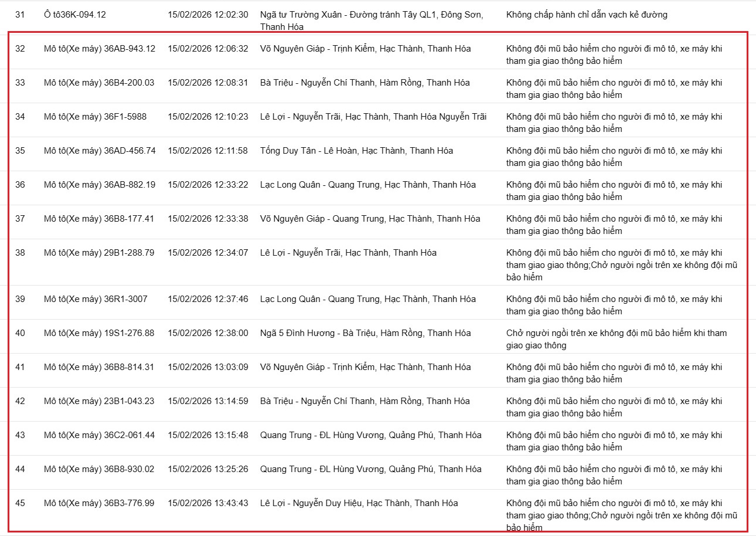
Task: Click timestamp 15/02/2026 12:08:31
Action: 207,83
